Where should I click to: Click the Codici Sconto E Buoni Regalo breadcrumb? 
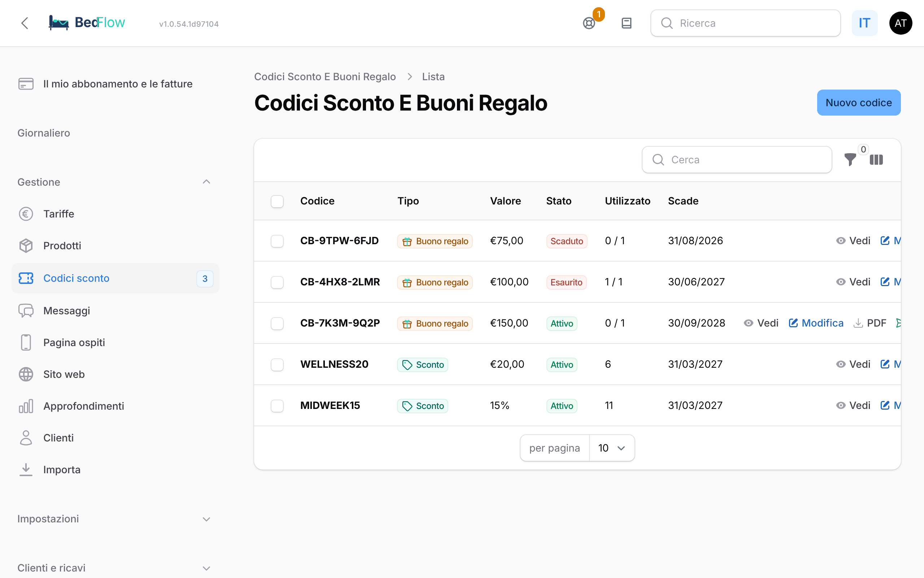(x=325, y=77)
